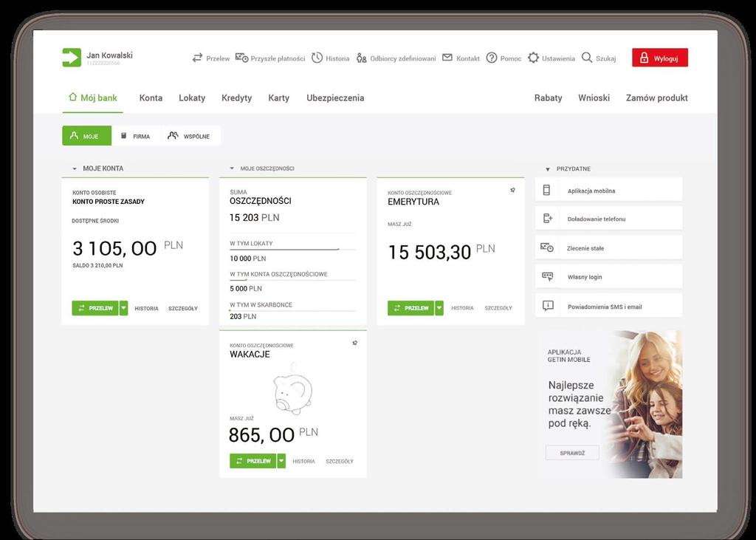Open Przelew dropdown arrow on WAKACJE card
Screen dimensions: 756x540
coord(281,461)
